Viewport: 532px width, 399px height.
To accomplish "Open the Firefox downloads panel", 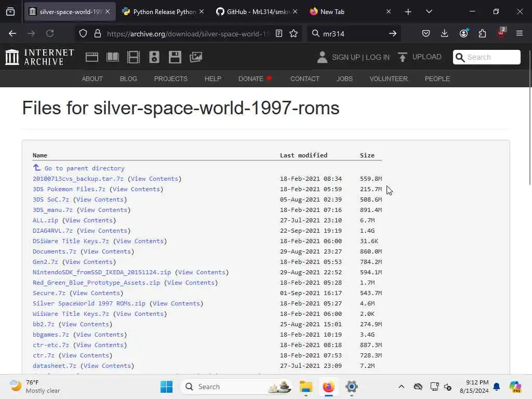I will 445,34.
